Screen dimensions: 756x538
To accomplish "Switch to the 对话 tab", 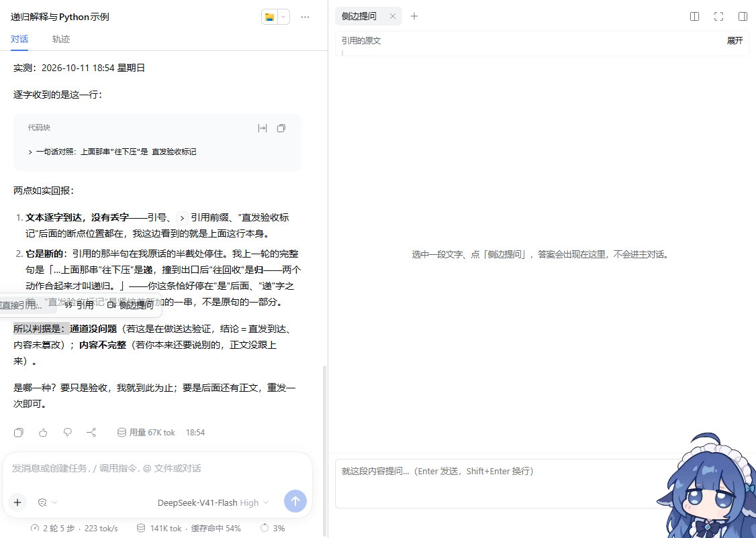I will click(x=19, y=39).
